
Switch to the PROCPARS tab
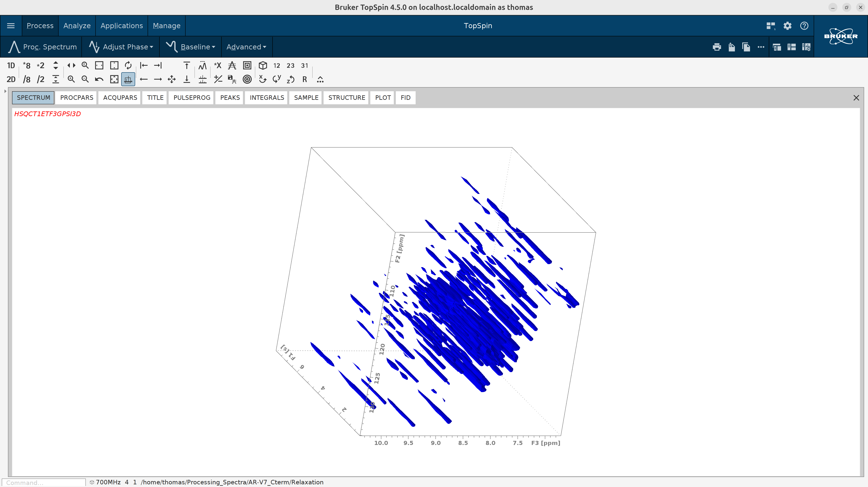click(x=77, y=98)
